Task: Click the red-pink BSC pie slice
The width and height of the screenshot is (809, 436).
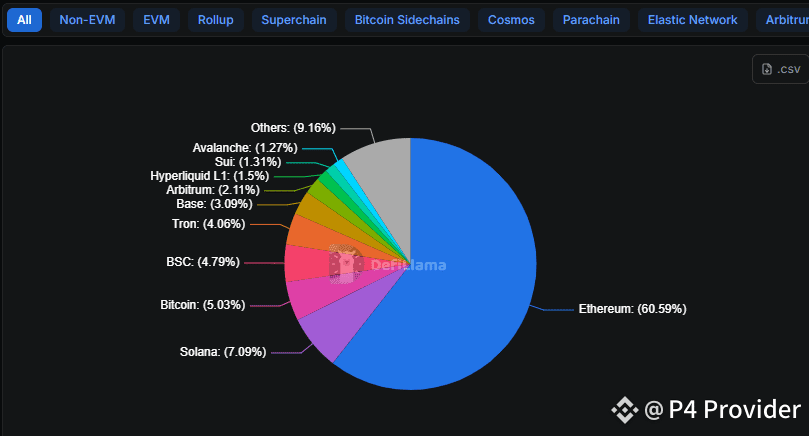Action: pyautogui.click(x=307, y=263)
